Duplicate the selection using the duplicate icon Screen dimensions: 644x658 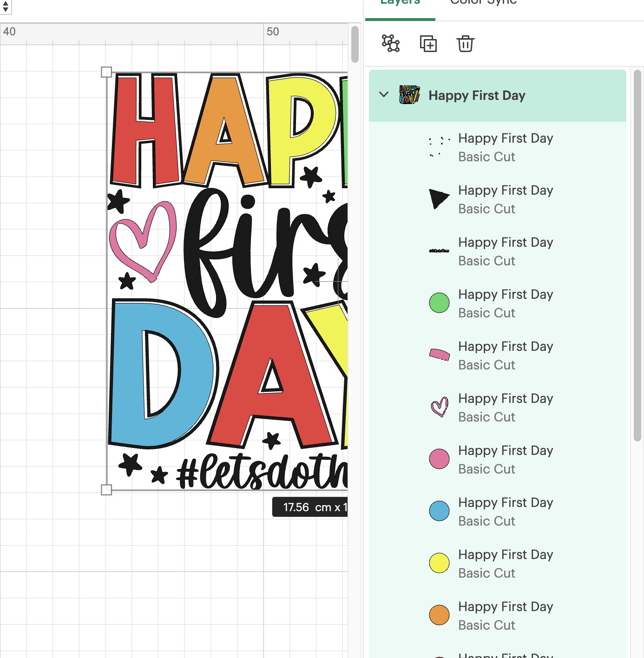pos(428,44)
